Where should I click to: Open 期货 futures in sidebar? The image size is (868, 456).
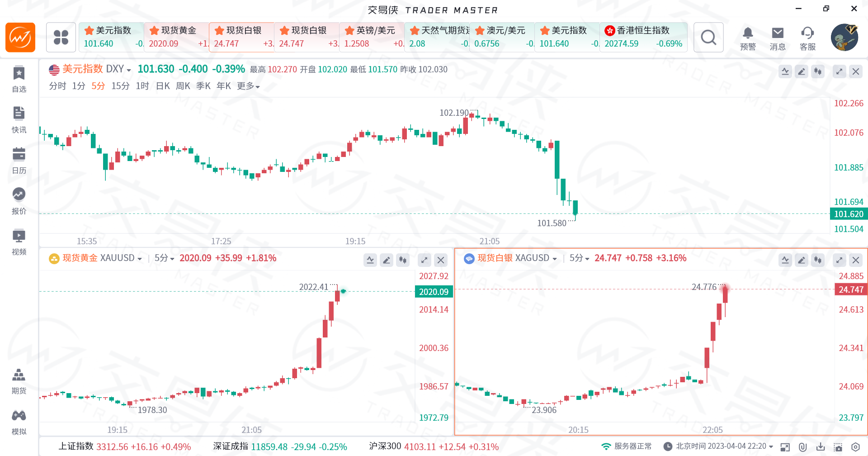point(19,381)
